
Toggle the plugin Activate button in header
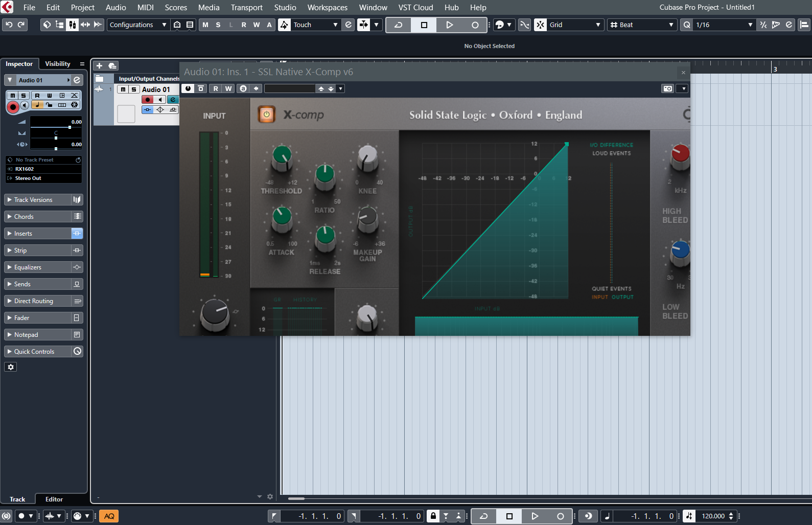point(188,88)
